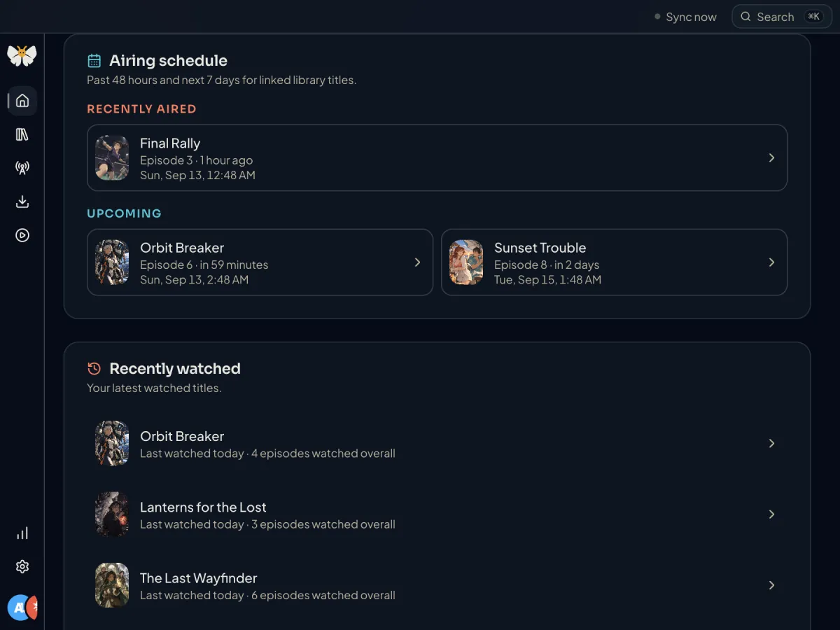Open the broadcast antenna sidebar icon
Viewport: 840px width, 630px height.
coord(22,168)
